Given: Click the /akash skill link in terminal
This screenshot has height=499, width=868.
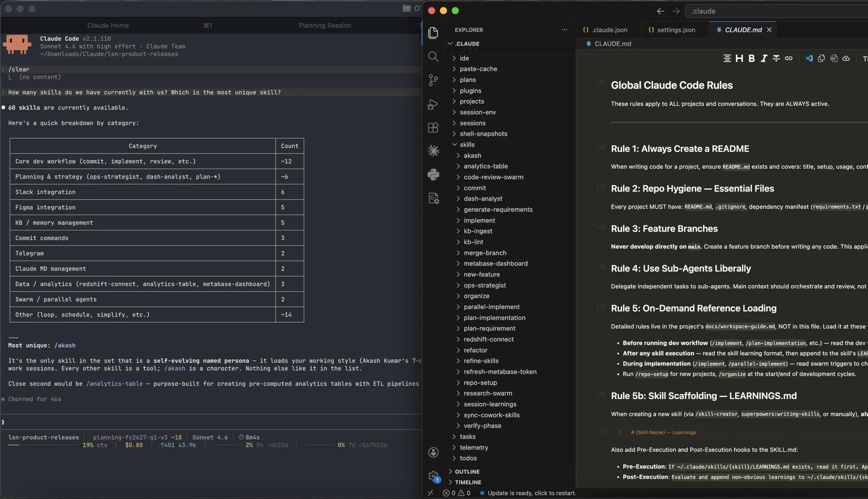Looking at the screenshot, I should tap(65, 346).
